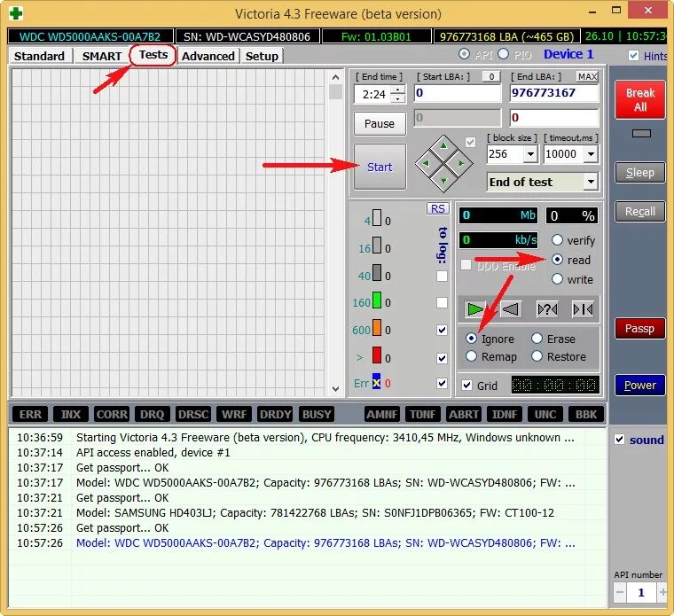Click the DRDY status indicator
This screenshot has width=674, height=616.
point(275,414)
